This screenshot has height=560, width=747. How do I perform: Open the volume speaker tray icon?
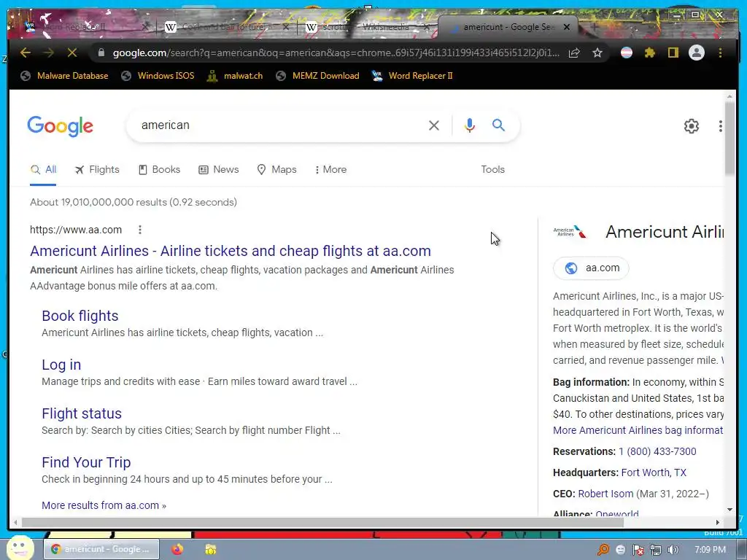tap(673, 550)
